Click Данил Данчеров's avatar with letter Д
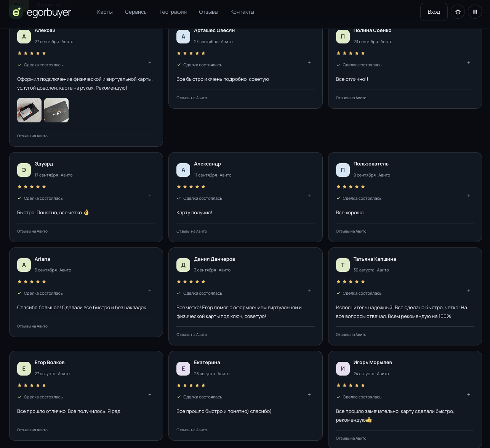The width and height of the screenshot is (490, 448). (x=183, y=265)
